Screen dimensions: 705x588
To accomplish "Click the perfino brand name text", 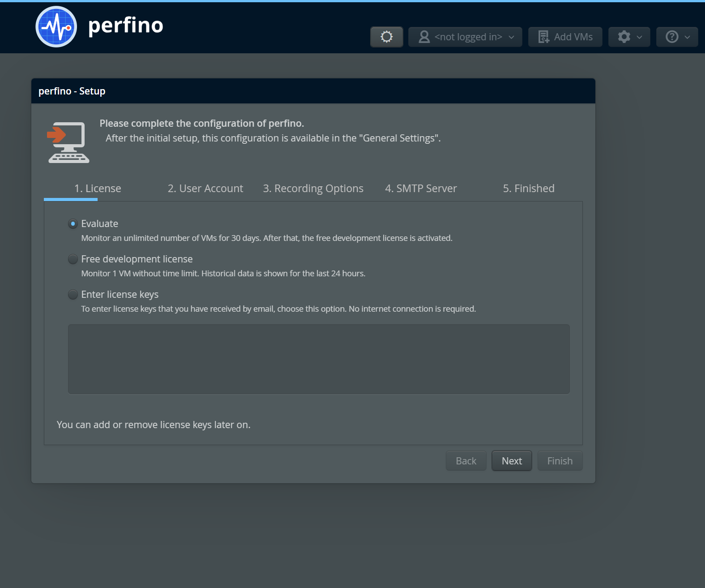I will coord(126,26).
